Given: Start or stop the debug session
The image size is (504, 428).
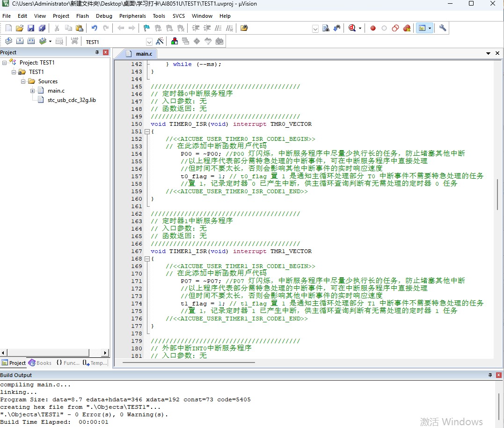Looking at the screenshot, I should click(x=352, y=28).
